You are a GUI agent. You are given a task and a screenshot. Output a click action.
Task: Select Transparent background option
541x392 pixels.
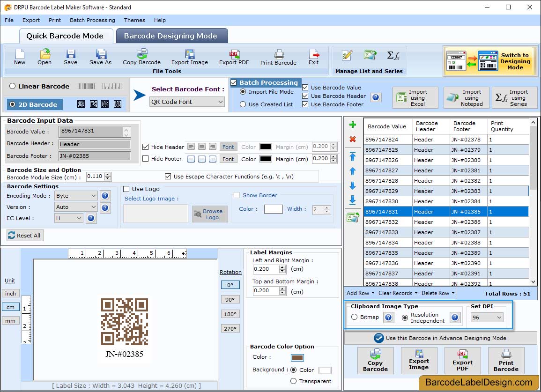click(293, 381)
